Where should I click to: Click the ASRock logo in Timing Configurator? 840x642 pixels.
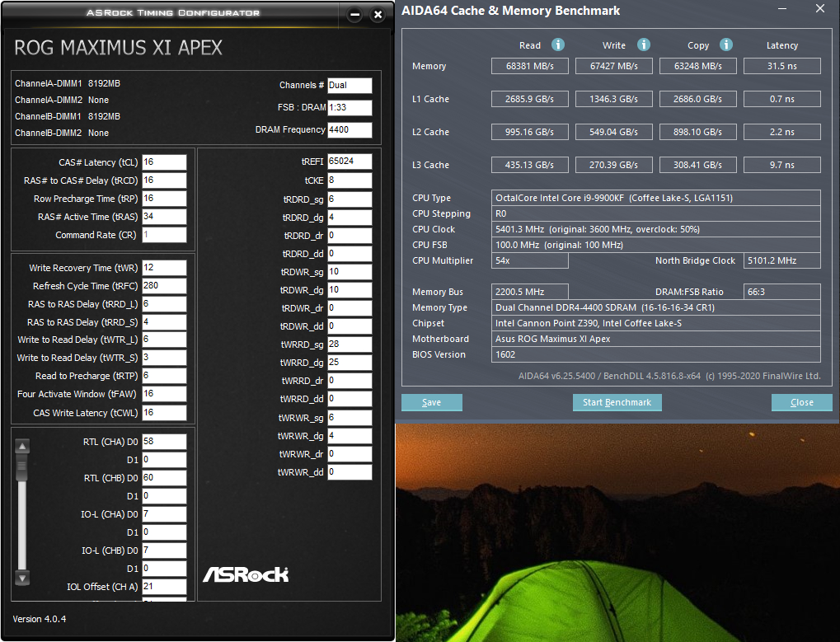click(x=246, y=574)
